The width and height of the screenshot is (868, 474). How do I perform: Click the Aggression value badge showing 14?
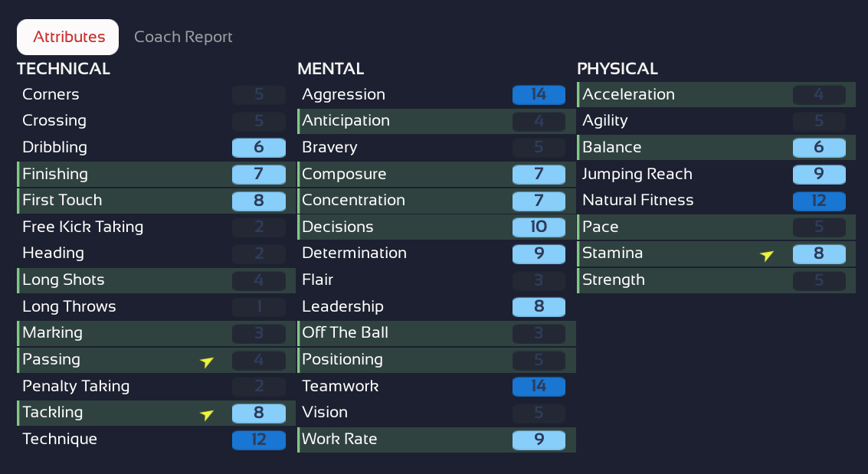coord(539,94)
